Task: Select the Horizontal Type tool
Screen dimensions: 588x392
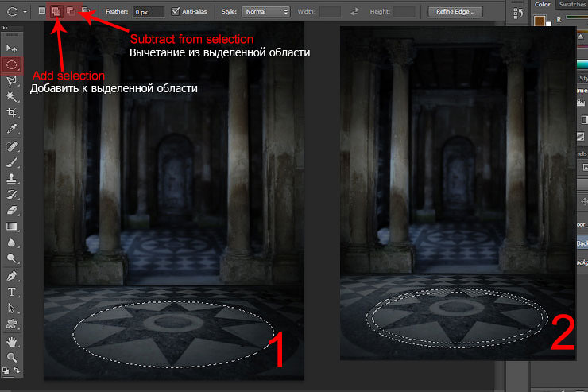Action: [x=12, y=292]
